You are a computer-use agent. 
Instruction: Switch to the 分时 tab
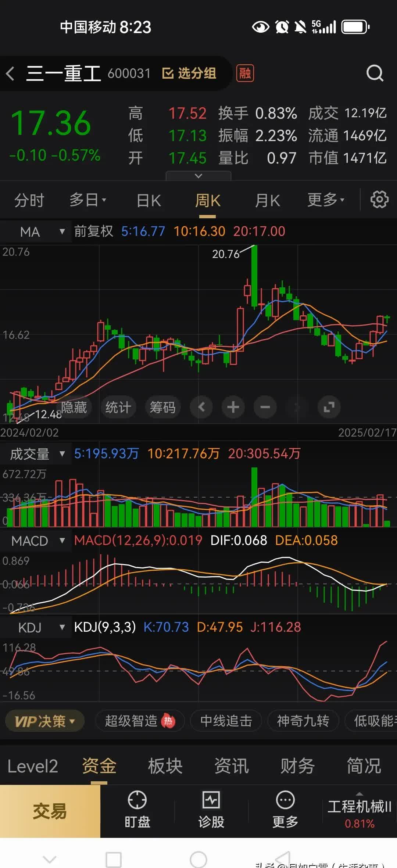(x=29, y=200)
